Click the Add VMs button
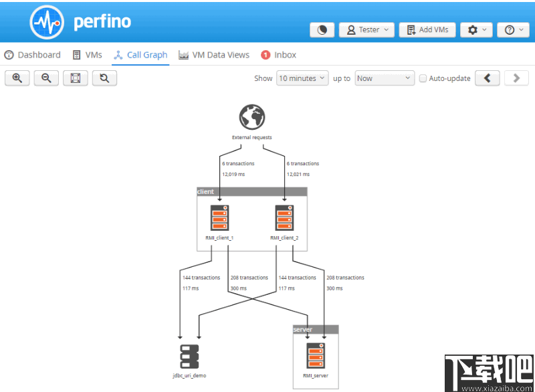The height and width of the screenshot is (392, 535). coord(427,29)
